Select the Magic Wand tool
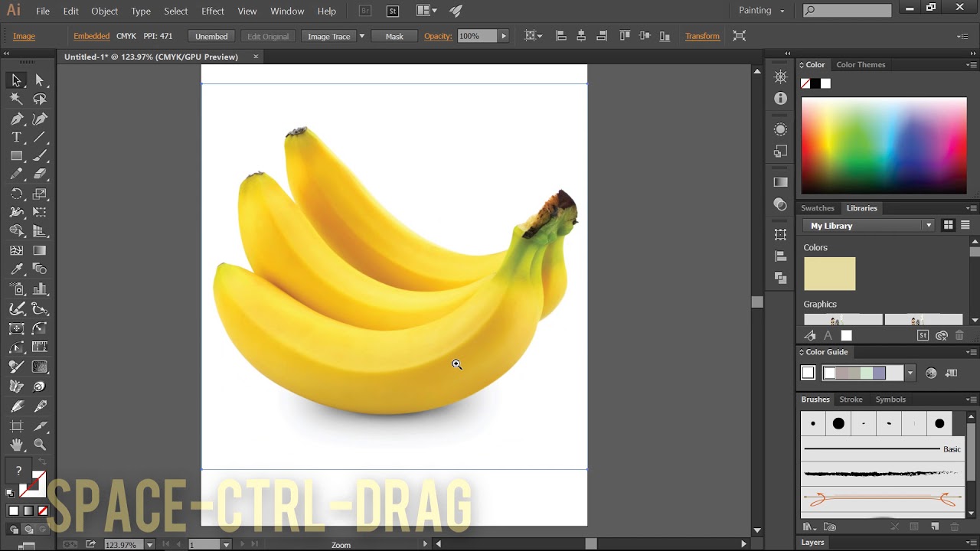Viewport: 980px width, 551px height. click(x=16, y=99)
